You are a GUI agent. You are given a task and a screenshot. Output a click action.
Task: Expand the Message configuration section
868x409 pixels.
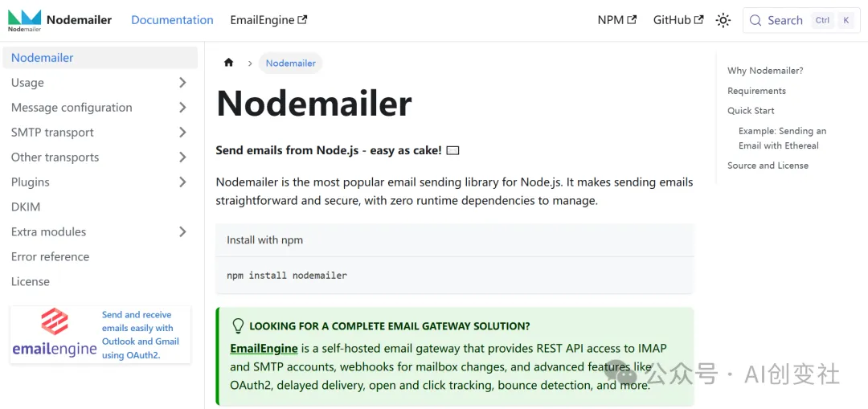click(182, 108)
